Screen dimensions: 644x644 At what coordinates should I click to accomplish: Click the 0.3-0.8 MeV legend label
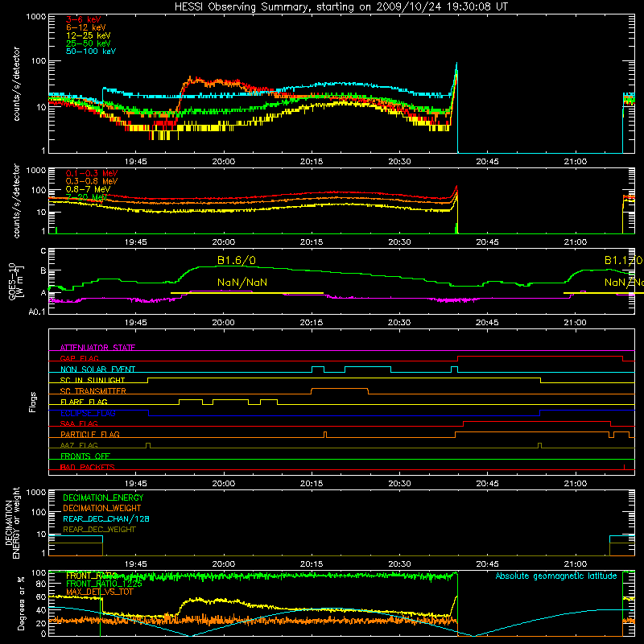click(92, 181)
